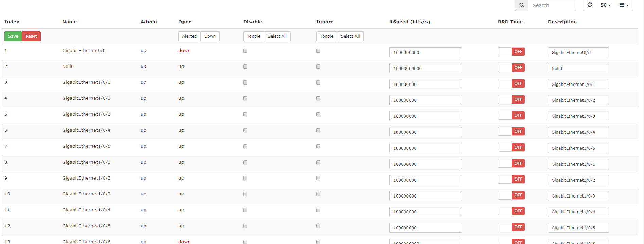Viewport: 644px width, 244px height.
Task: Click ifSpeed field for Null0 row
Action: coord(425,68)
